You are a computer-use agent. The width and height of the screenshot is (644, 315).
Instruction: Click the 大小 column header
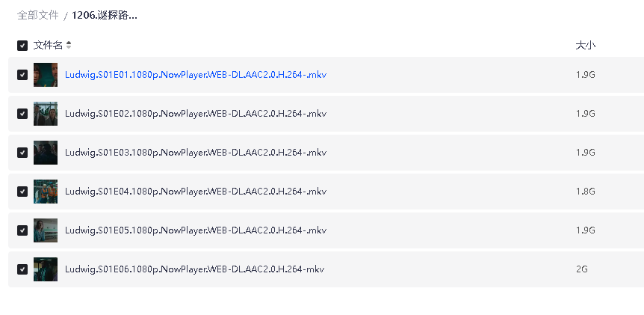click(x=585, y=46)
